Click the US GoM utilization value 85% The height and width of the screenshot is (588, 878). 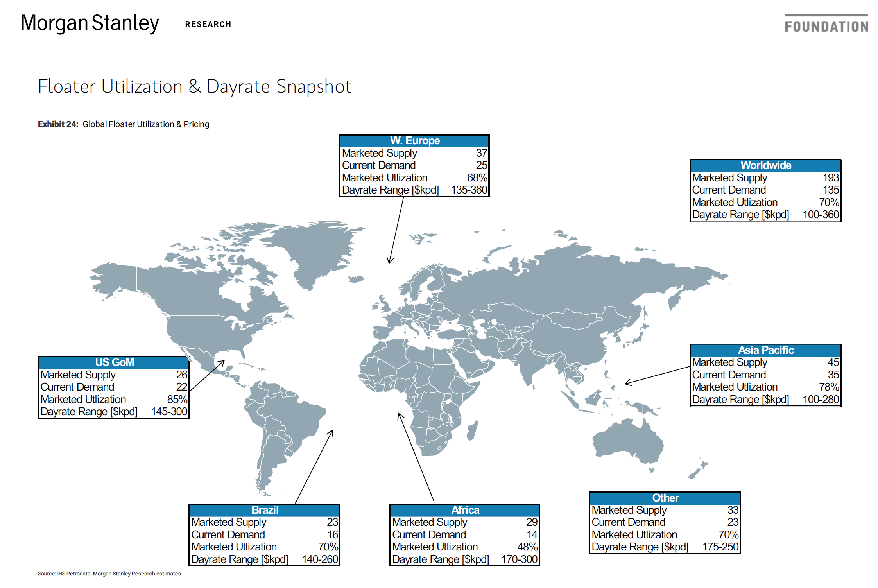point(177,400)
